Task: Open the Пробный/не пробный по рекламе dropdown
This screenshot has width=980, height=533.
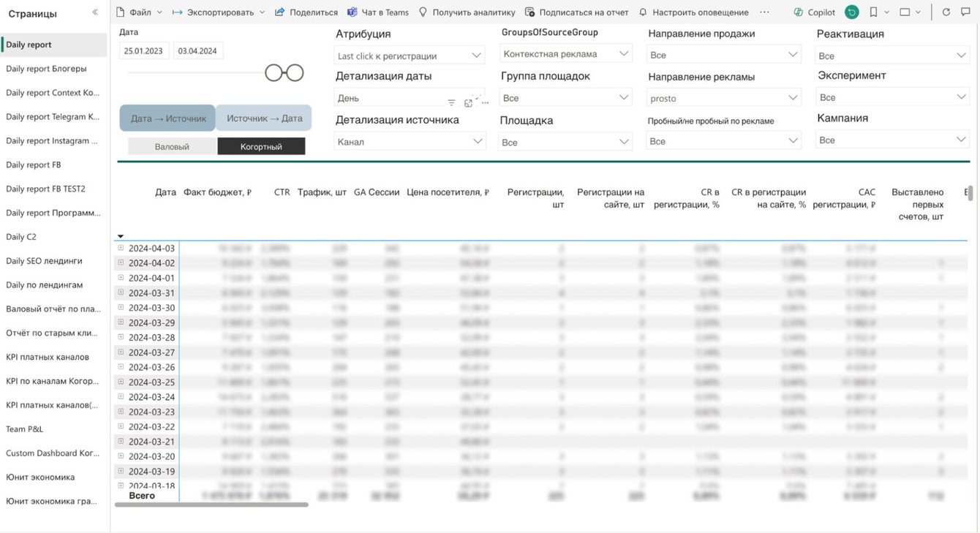Action: pyautogui.click(x=724, y=141)
